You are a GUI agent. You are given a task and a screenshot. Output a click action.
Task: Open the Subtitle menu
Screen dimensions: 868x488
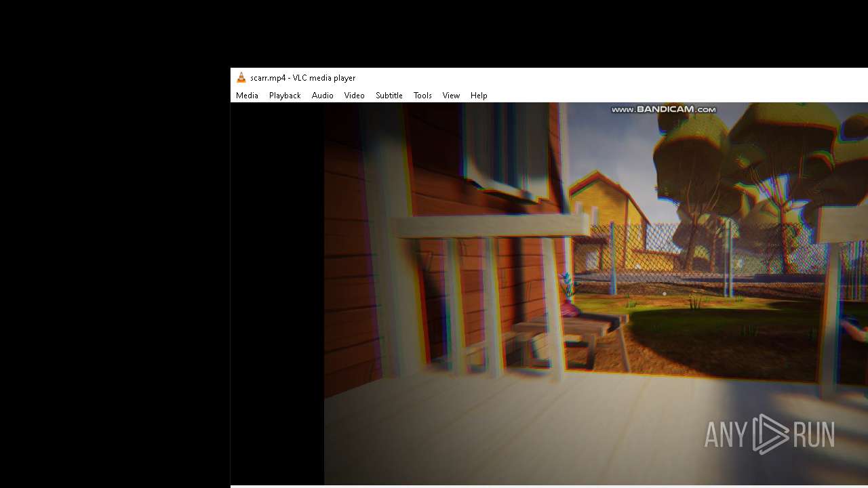(x=389, y=96)
